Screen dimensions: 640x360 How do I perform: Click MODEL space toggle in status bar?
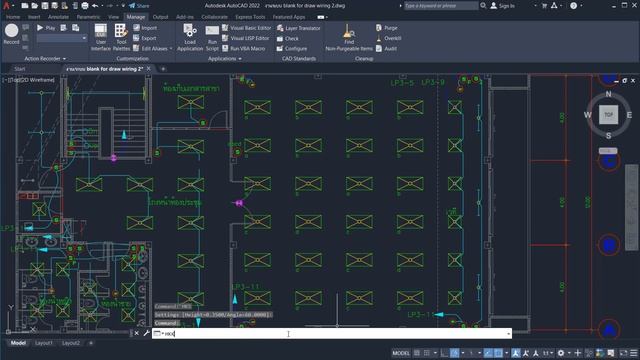pos(401,353)
